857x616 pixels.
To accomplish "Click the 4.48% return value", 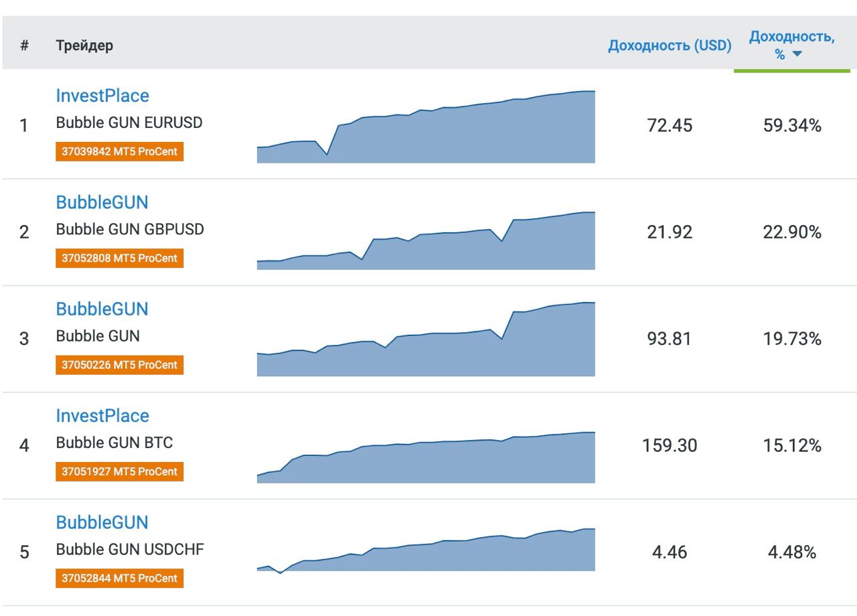I will (792, 552).
